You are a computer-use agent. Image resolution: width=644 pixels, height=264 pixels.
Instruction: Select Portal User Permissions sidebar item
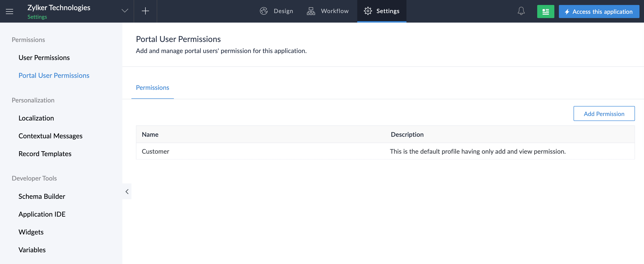point(54,75)
